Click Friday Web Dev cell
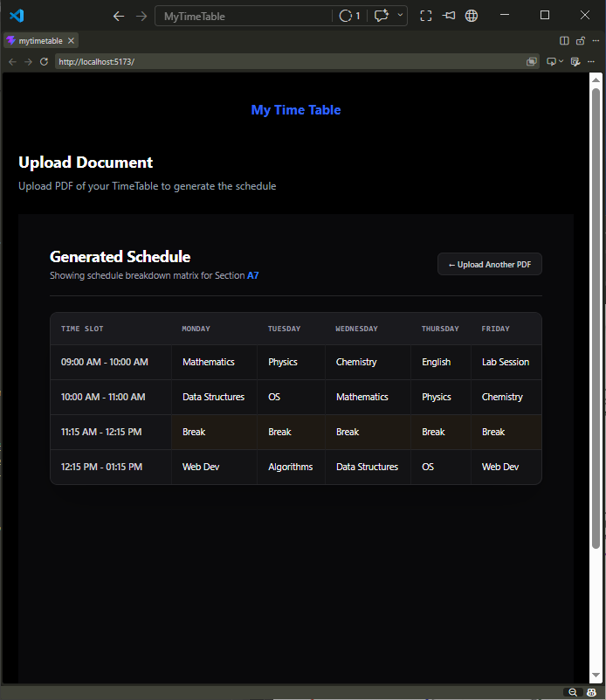This screenshot has height=700, width=606. click(x=506, y=467)
